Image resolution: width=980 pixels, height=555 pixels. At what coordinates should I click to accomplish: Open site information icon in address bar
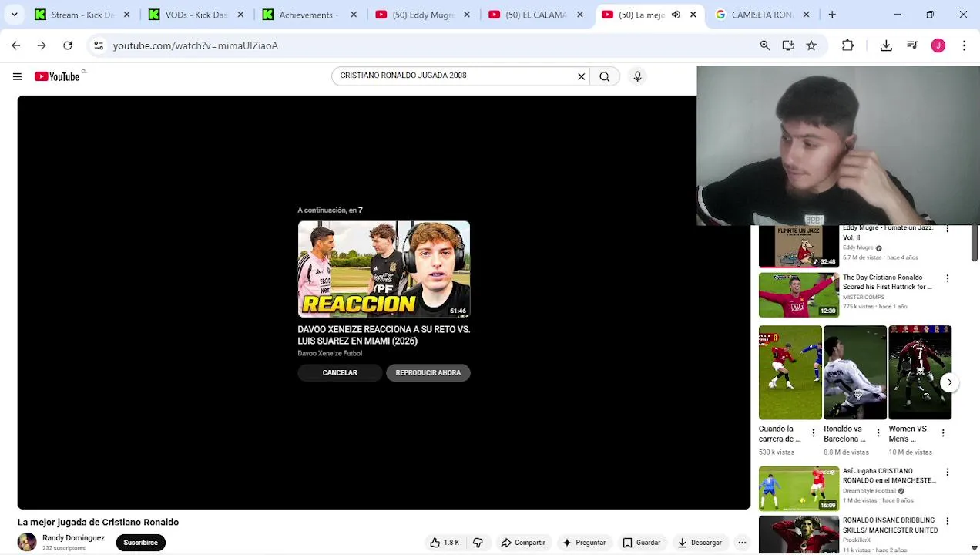[x=99, y=45]
